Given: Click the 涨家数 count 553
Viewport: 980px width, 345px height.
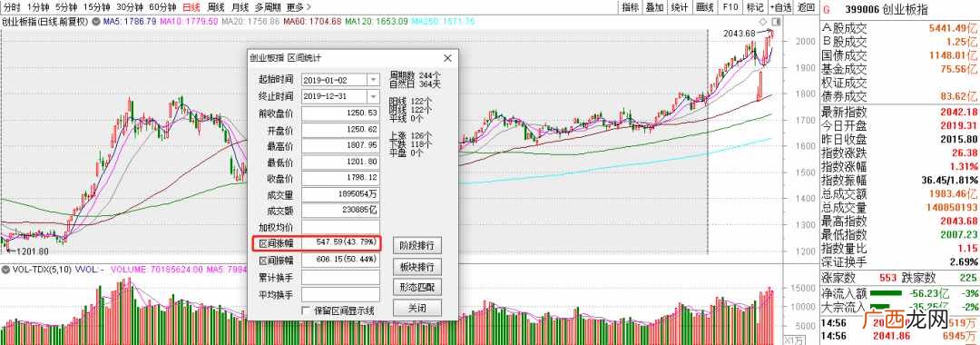Looking at the screenshot, I should (887, 278).
